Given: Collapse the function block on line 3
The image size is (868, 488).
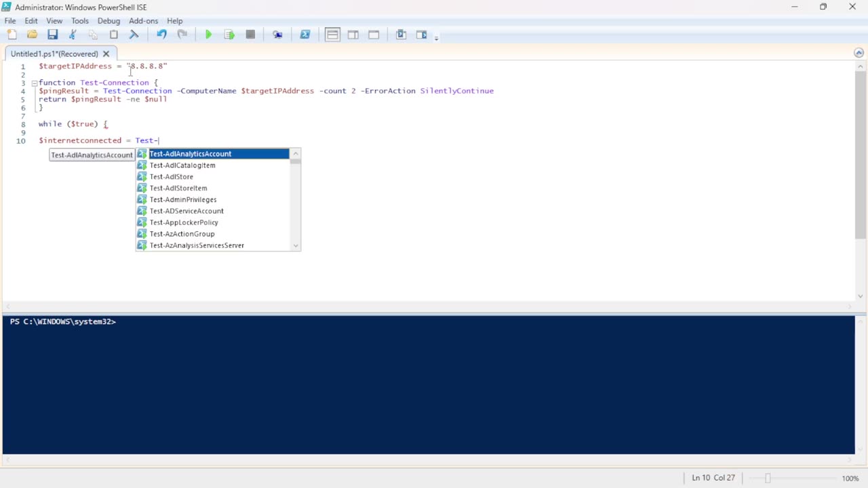Looking at the screenshot, I should 34,83.
